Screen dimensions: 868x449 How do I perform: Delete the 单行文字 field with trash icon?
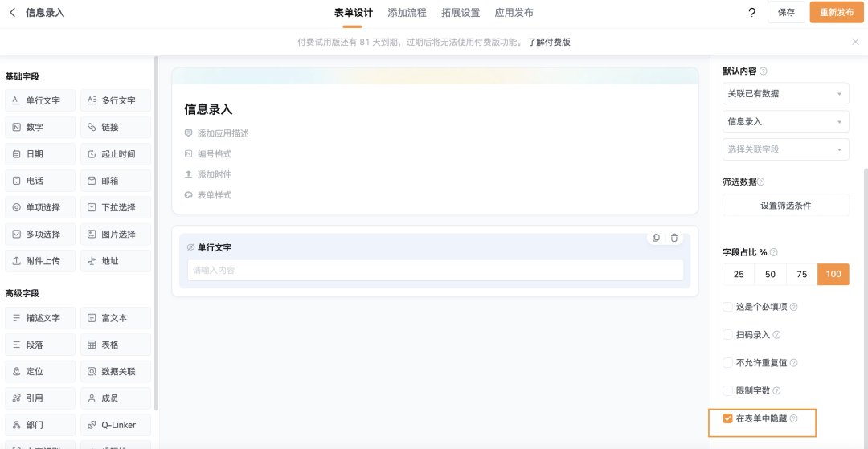[674, 238]
